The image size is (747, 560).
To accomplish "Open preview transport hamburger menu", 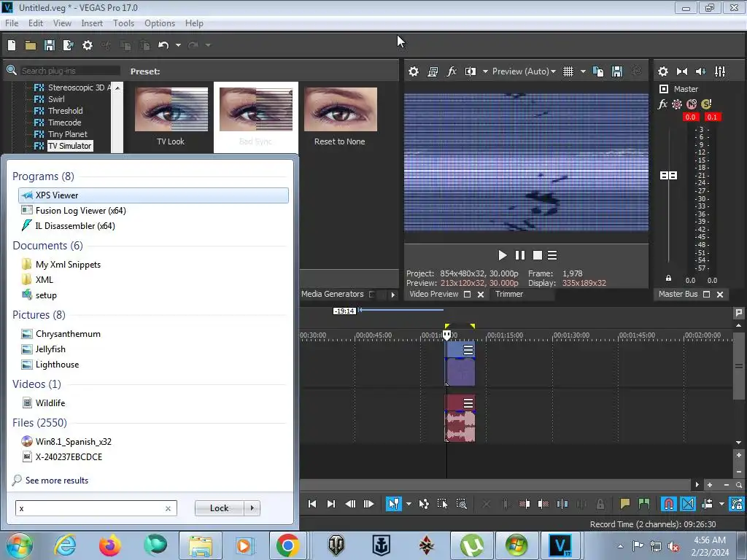I will pos(552,256).
